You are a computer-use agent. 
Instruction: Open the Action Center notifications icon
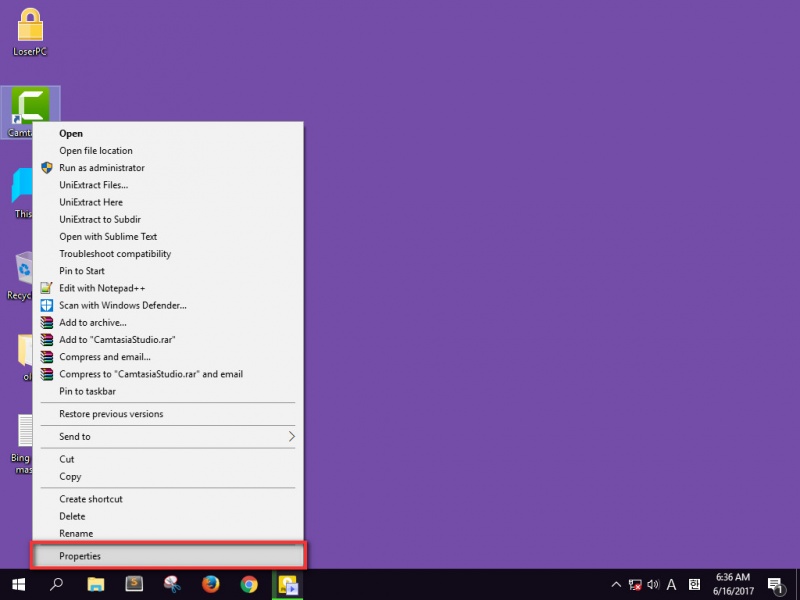click(x=775, y=584)
